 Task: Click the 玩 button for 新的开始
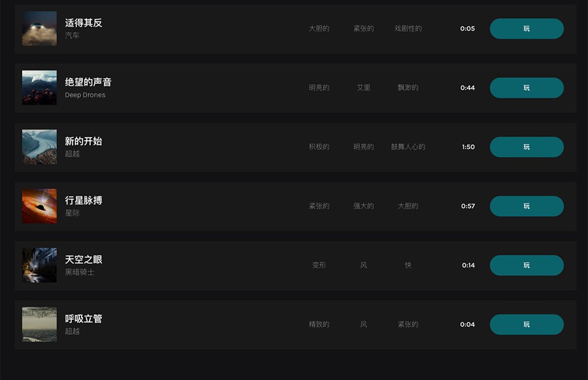526,147
